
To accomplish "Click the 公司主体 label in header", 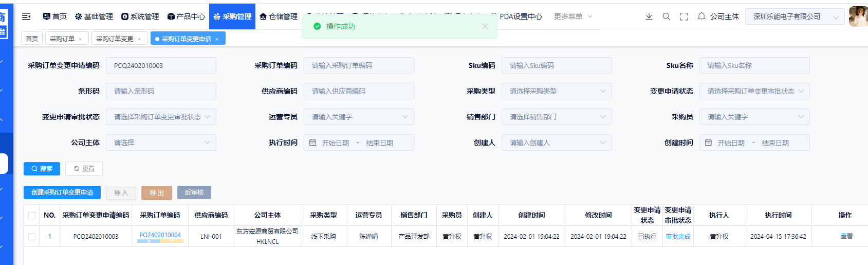I will click(725, 16).
